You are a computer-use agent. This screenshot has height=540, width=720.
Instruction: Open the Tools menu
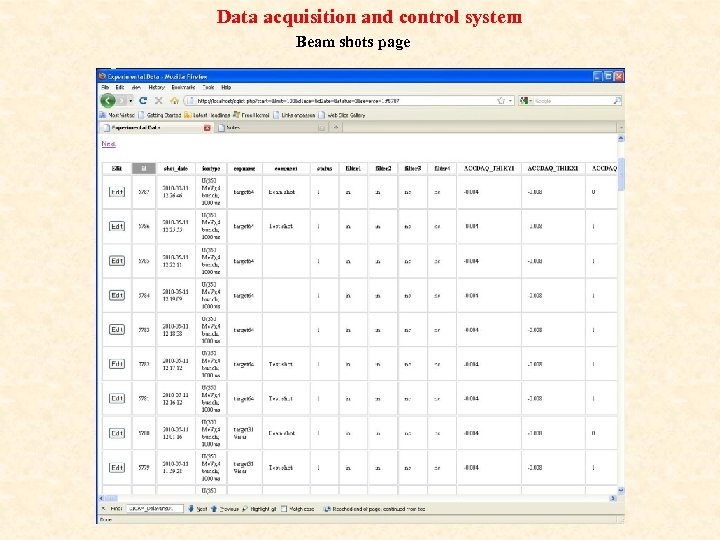[208, 87]
